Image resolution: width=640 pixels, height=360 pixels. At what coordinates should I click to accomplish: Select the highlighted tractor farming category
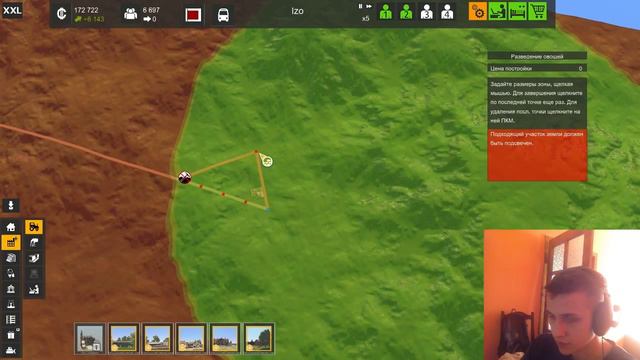coord(34,227)
